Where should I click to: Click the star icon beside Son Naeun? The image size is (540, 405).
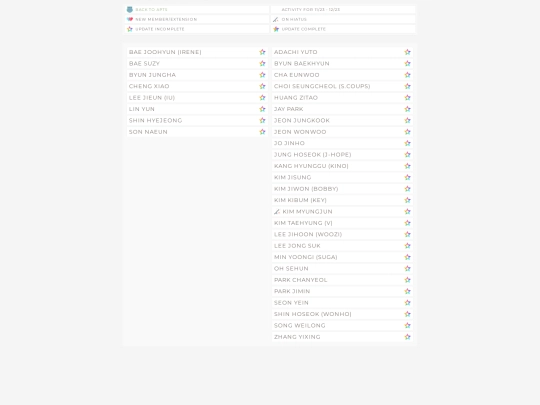click(x=262, y=132)
